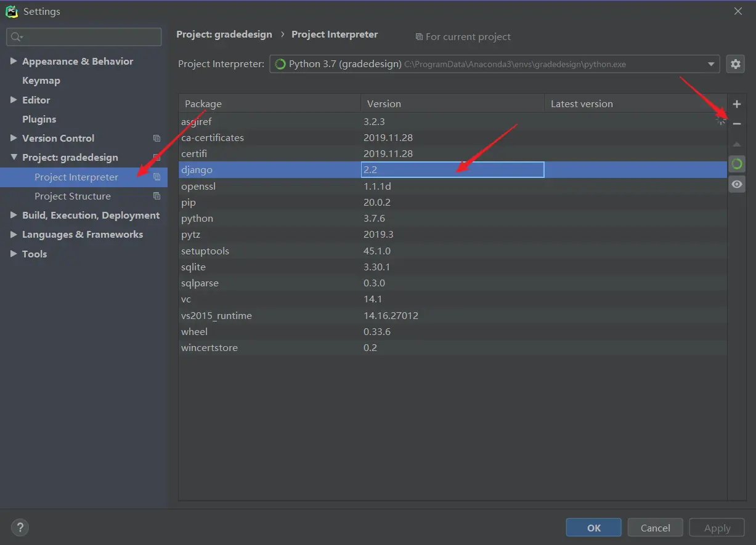Select the certifi package row
The width and height of the screenshot is (756, 545).
click(x=453, y=153)
